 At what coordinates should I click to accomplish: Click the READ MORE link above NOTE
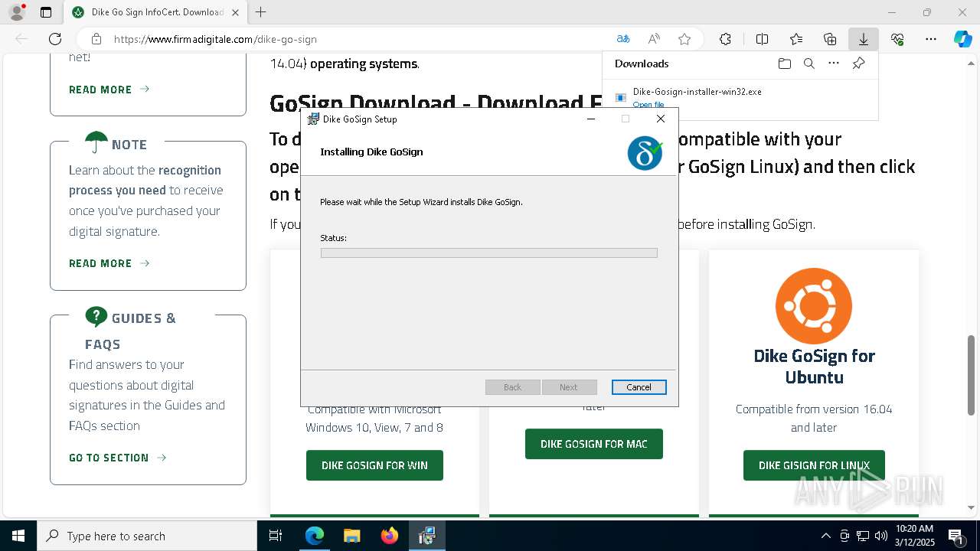109,90
